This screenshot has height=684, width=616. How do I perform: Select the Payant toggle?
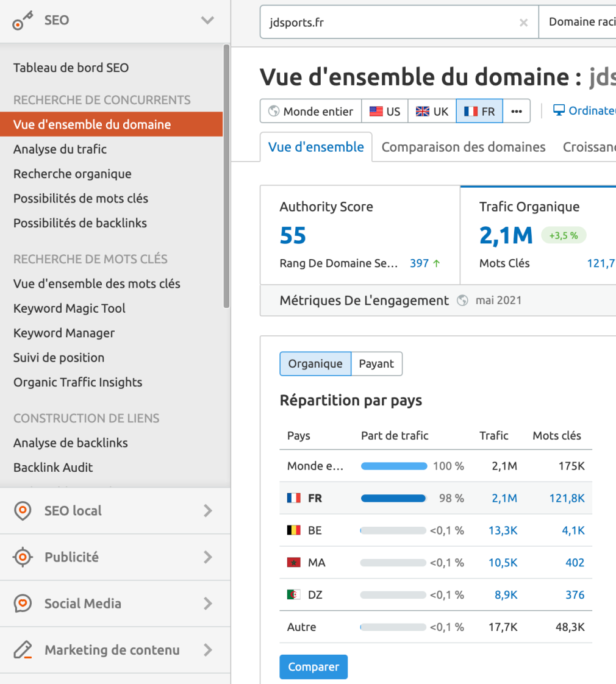pos(376,364)
